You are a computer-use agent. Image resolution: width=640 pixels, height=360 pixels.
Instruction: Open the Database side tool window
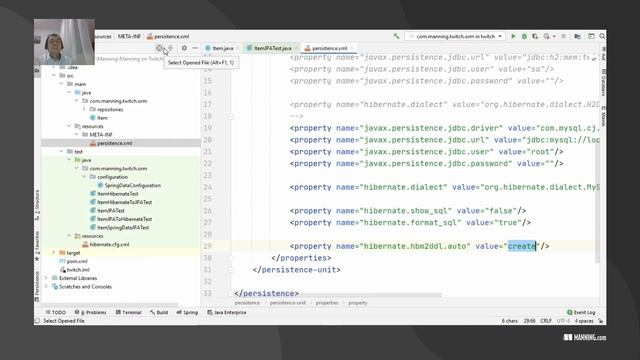603,83
